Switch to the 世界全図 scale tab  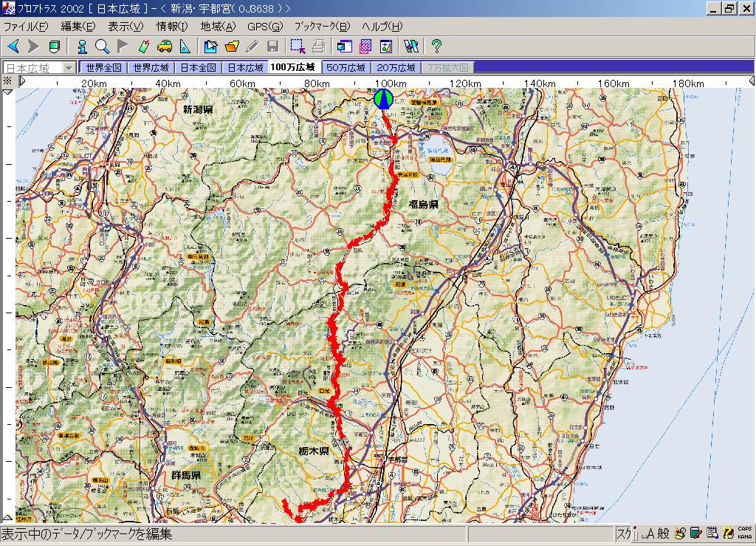click(103, 67)
